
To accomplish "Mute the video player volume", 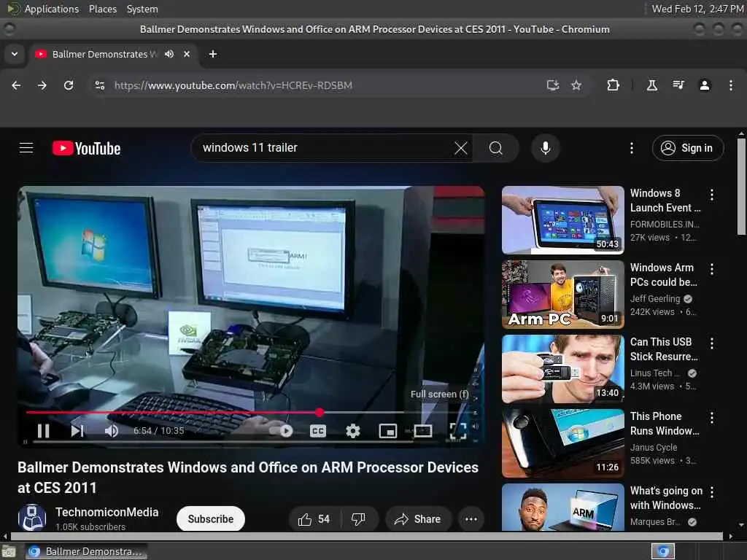I will pos(112,431).
